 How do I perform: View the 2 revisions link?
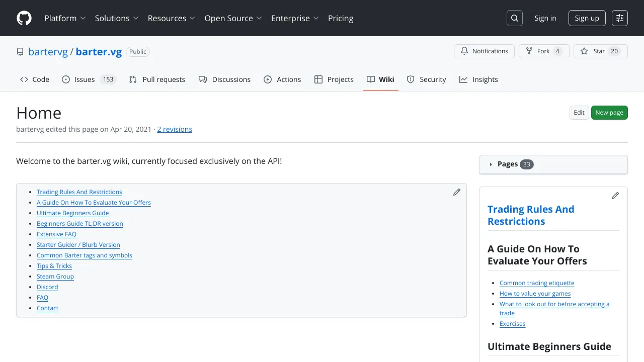175,129
